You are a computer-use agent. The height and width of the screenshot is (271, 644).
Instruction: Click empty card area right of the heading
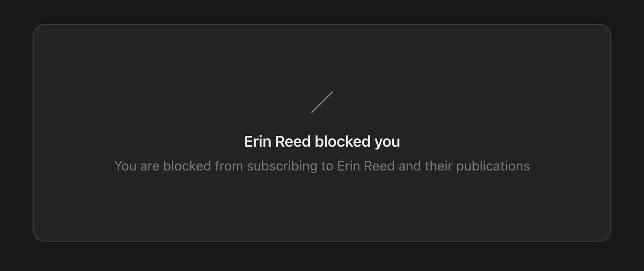point(504,141)
